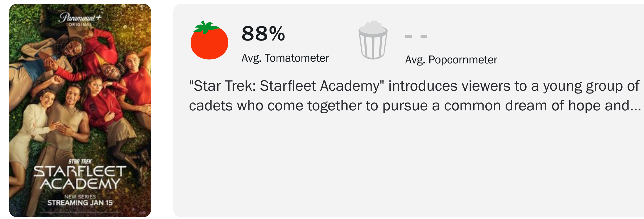Click the "Avg. Tomatometer" label
Viewport: 644px width, 219px height.
(285, 58)
